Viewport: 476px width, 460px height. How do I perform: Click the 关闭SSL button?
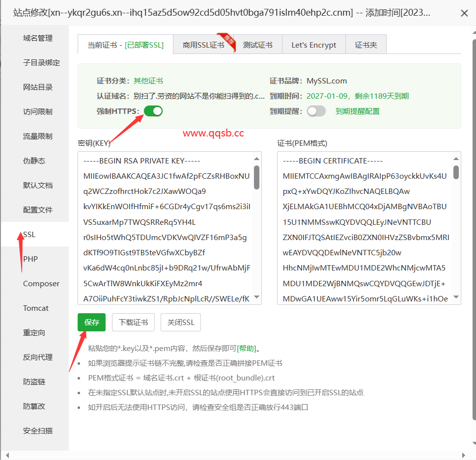181,323
